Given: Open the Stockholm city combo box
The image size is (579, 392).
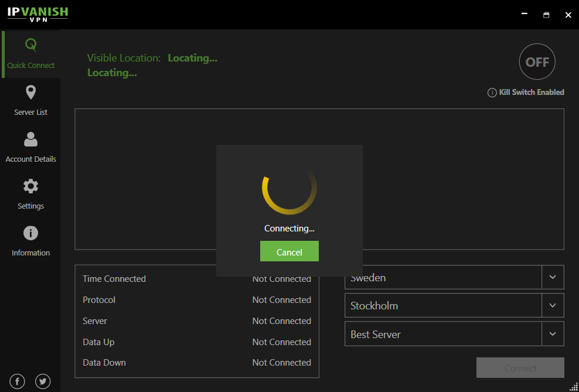Looking at the screenshot, I should pyautogui.click(x=454, y=305).
